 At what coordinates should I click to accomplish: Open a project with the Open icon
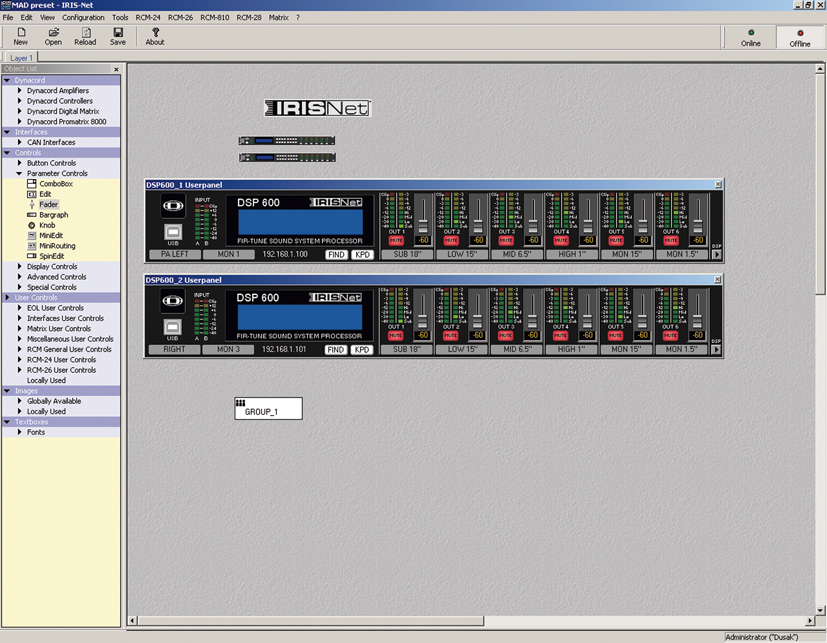[x=53, y=36]
